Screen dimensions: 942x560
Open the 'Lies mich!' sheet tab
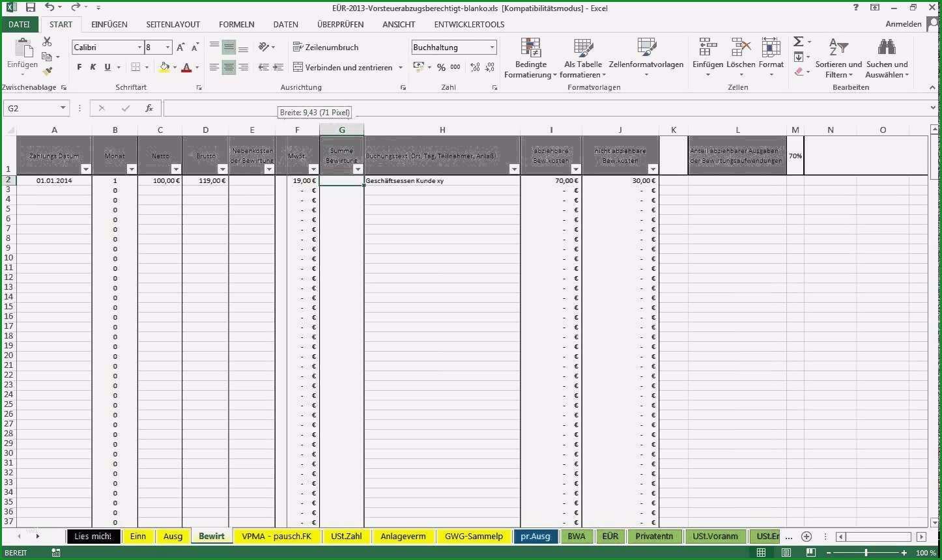[x=93, y=537]
